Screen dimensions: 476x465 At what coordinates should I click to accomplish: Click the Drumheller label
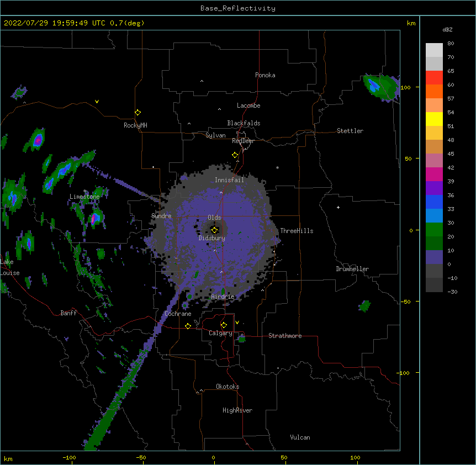coord(352,269)
